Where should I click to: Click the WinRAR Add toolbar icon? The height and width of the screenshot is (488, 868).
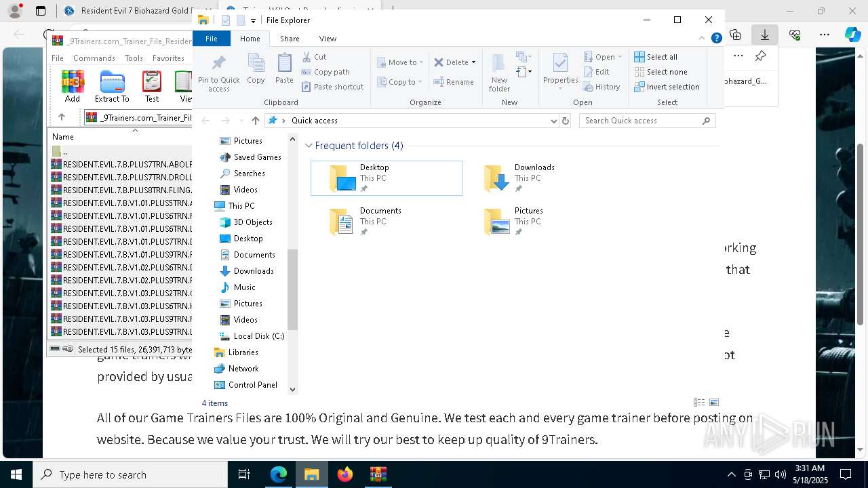coord(73,87)
